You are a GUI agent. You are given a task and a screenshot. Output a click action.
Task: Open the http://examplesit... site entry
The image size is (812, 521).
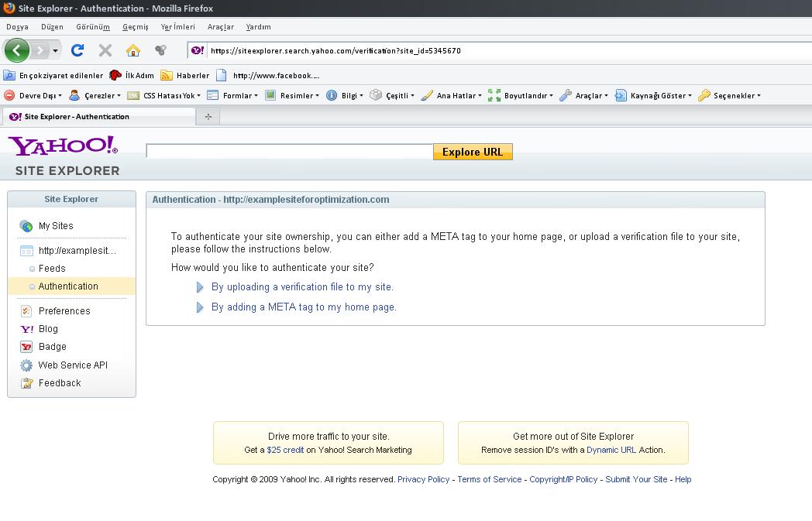click(x=77, y=250)
